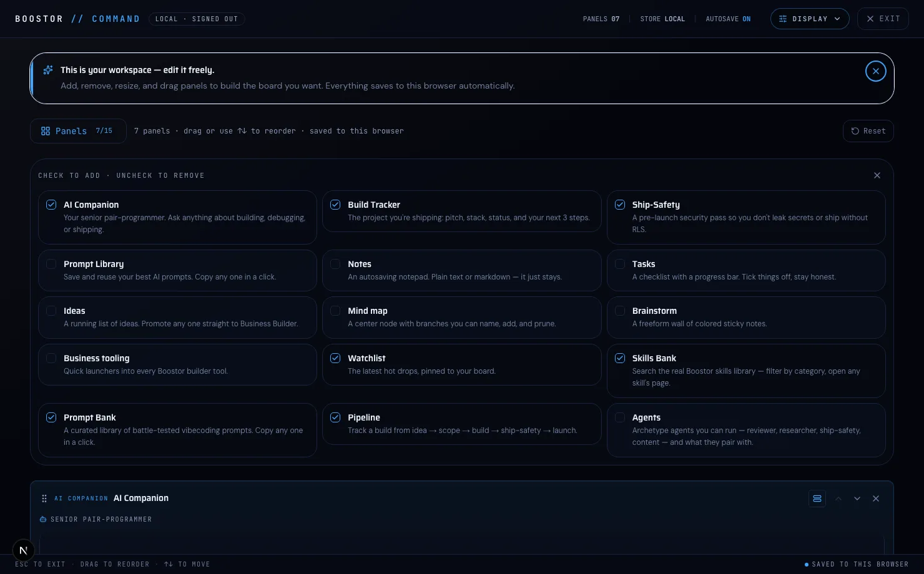
Task: Toggle AI Companion panel width icon
Action: pyautogui.click(x=817, y=499)
